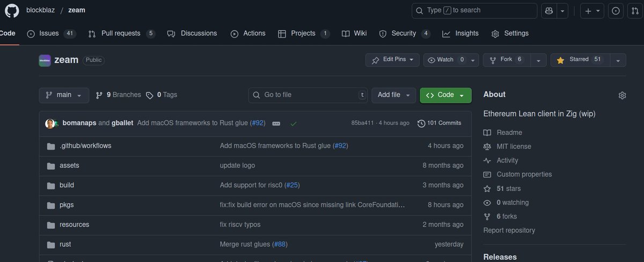Viewport: 644px width, 262px height.
Task: Open the Readme link in About
Action: coord(503,133)
